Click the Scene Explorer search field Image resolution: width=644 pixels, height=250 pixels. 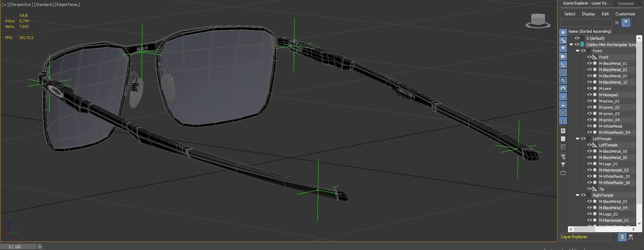586,23
